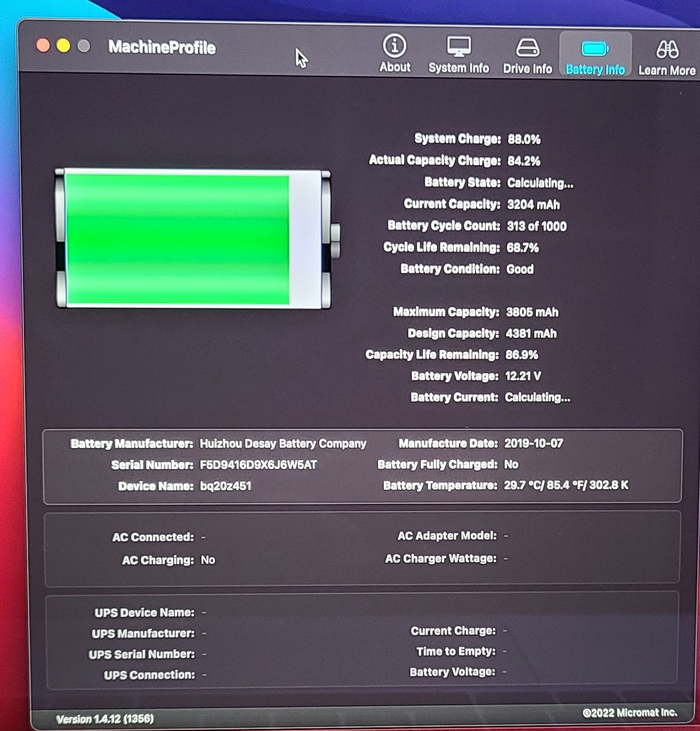
Task: Select the device name bq20z451
Action: click(226, 486)
